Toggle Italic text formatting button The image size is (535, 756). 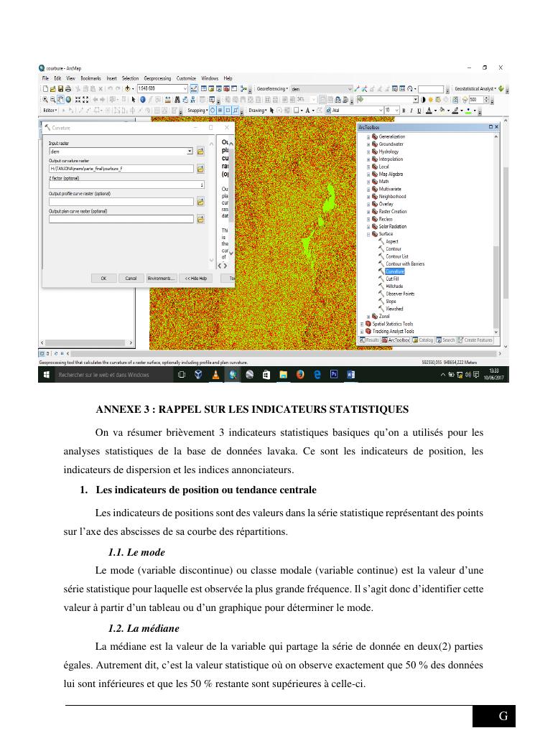coord(411,111)
